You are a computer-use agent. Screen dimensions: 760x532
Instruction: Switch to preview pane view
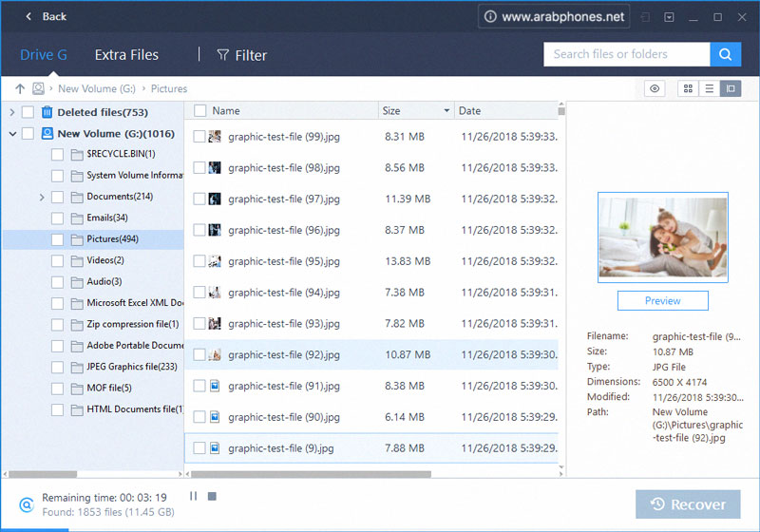click(x=731, y=88)
